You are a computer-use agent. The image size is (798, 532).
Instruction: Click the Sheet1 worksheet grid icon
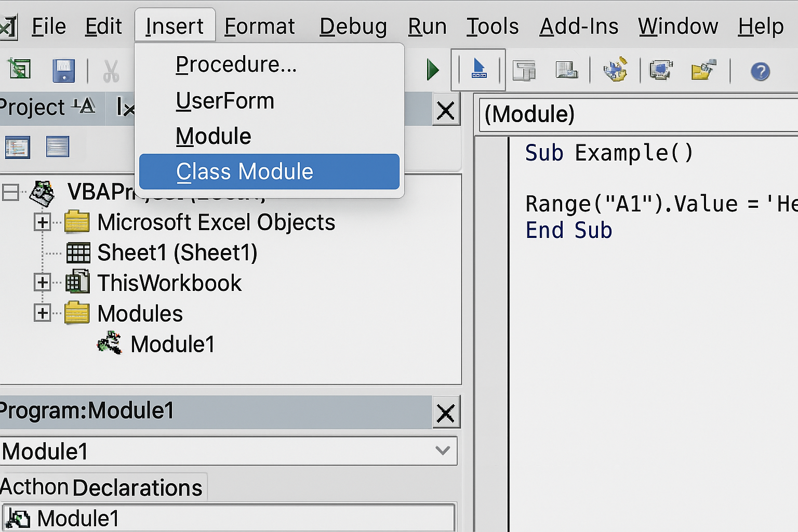point(78,252)
